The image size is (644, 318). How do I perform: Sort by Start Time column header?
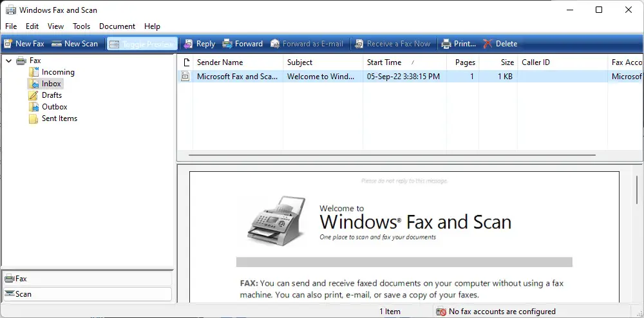(404, 62)
